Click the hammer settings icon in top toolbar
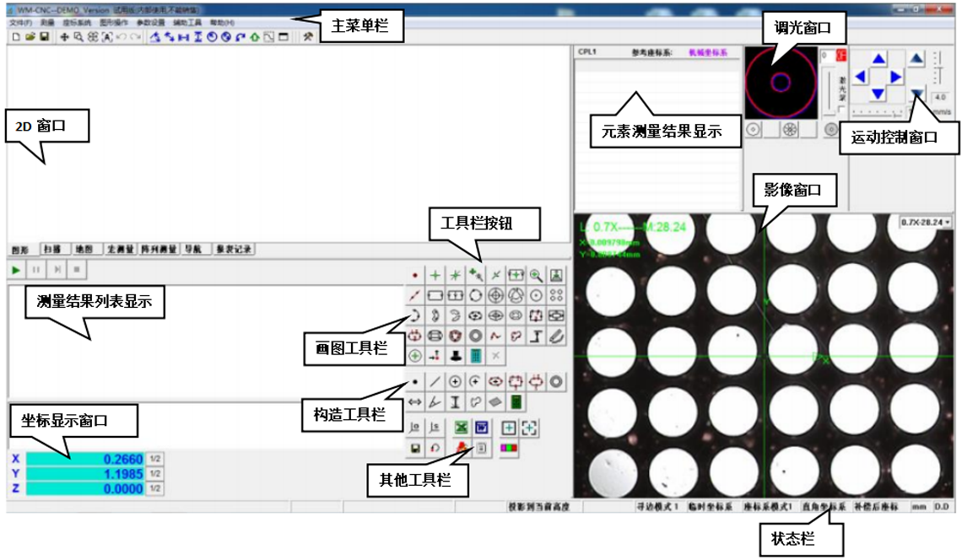 coord(308,37)
